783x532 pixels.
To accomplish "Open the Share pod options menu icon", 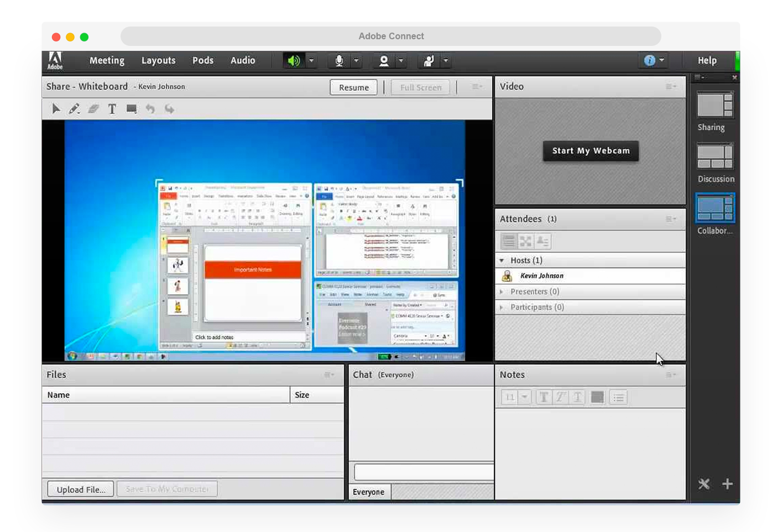I will (477, 87).
